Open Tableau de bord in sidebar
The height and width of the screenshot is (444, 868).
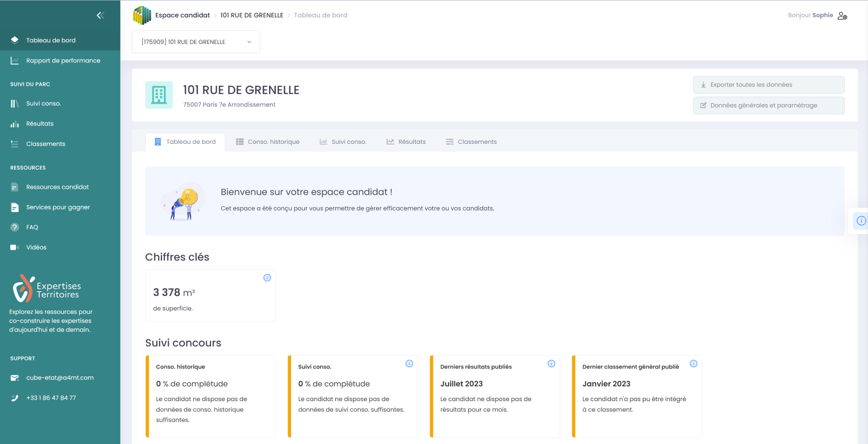(x=60, y=40)
